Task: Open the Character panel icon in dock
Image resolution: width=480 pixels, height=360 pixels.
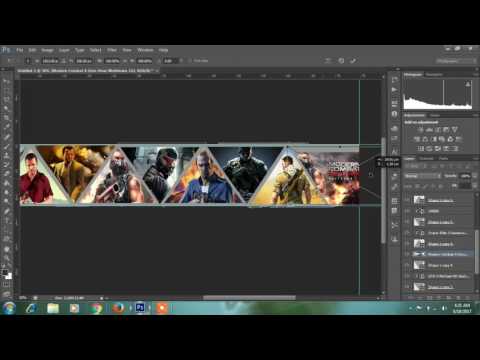Action: (x=395, y=151)
